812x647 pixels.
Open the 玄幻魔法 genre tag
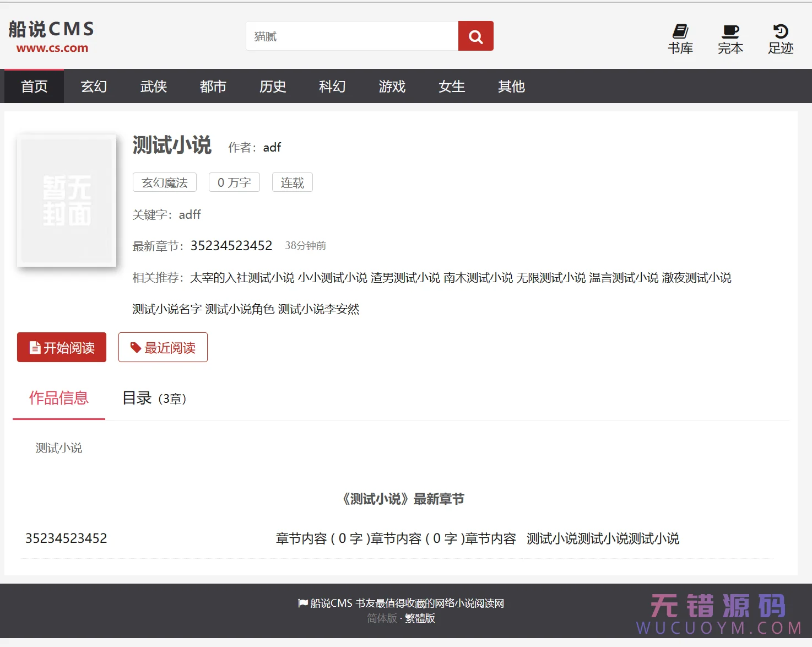click(165, 183)
